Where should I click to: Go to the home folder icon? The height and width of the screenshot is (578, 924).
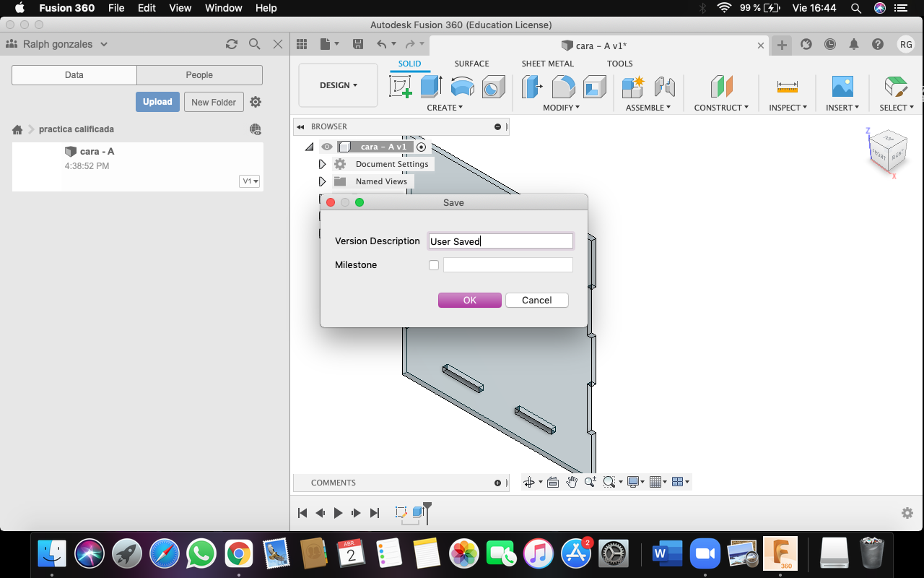pyautogui.click(x=17, y=129)
